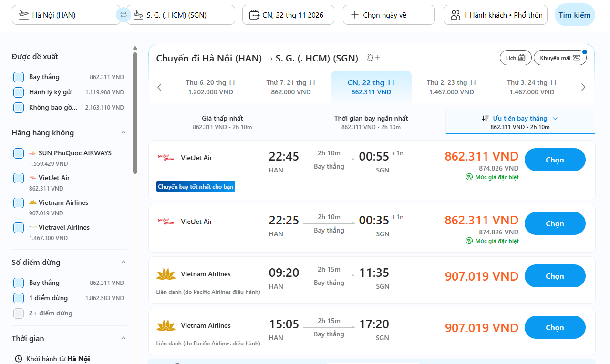
Task: Check Bay thẳng under Được đề xuất
Action: [19, 77]
